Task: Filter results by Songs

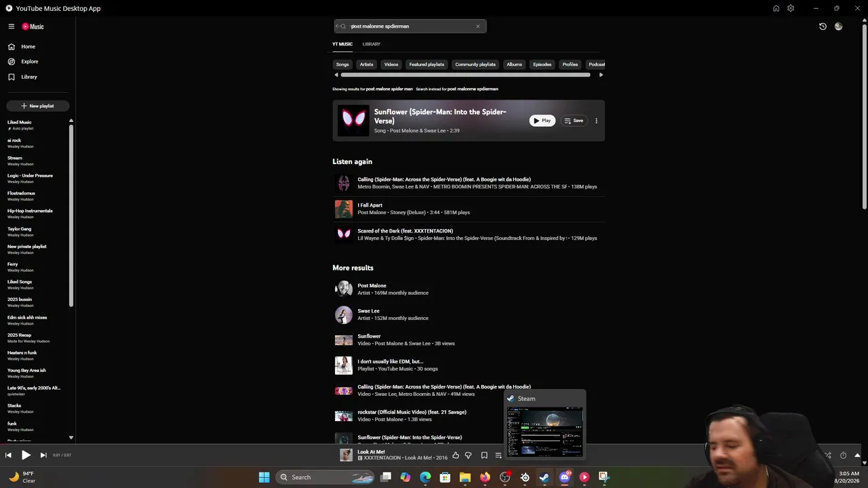Action: point(342,64)
